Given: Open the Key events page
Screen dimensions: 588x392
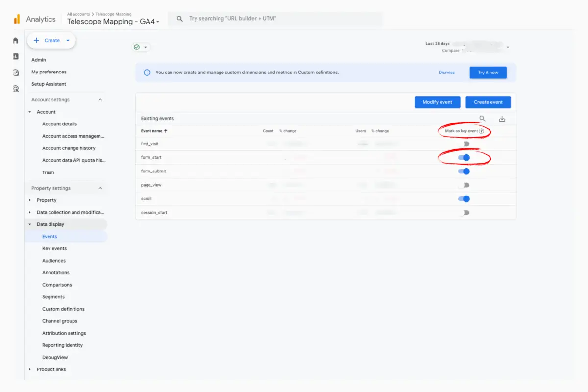Looking at the screenshot, I should [x=54, y=249].
